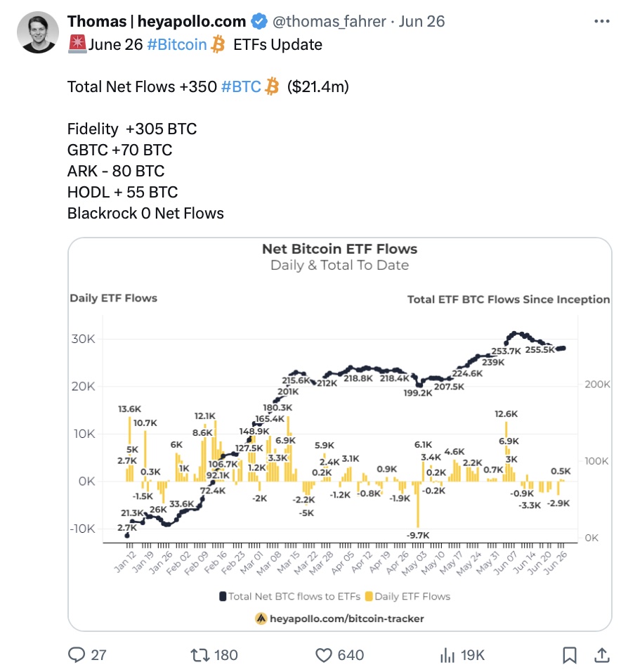Bookmark this tweet
The height and width of the screenshot is (672, 628).
tap(569, 655)
